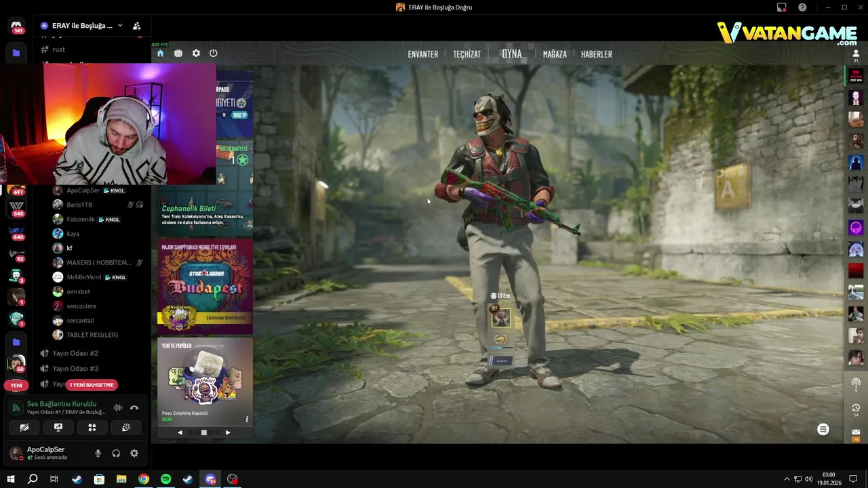Screen dimensions: 868x488
Task: Open Pusu Çıkartma Kapsülü store item
Action: (x=205, y=382)
